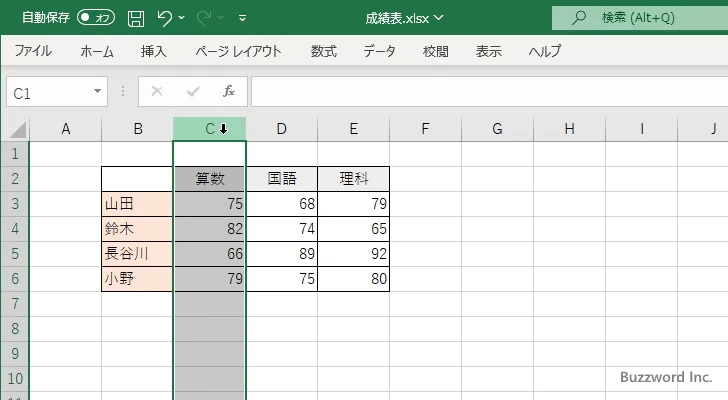Select row 7 header
Viewport: 728px width, 400px height.
tap(15, 304)
